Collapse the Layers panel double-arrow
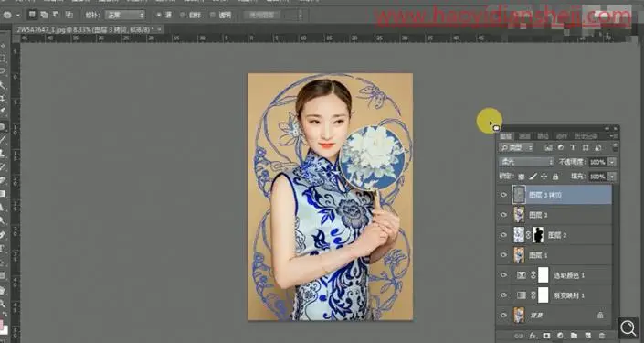 click(x=607, y=129)
